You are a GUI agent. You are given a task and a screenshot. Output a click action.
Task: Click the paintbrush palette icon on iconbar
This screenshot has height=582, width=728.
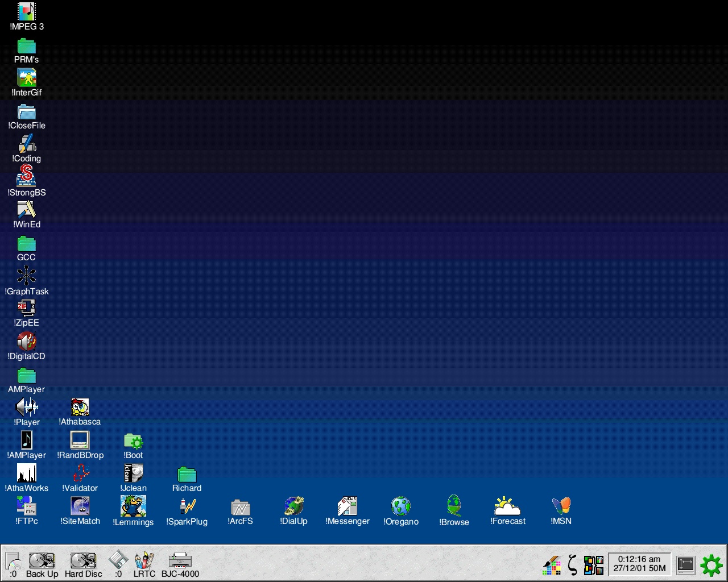(x=552, y=565)
